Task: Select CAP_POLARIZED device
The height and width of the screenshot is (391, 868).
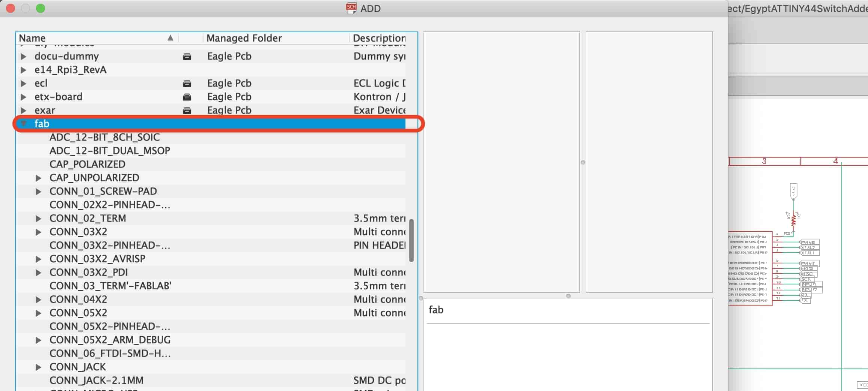Action: click(87, 164)
